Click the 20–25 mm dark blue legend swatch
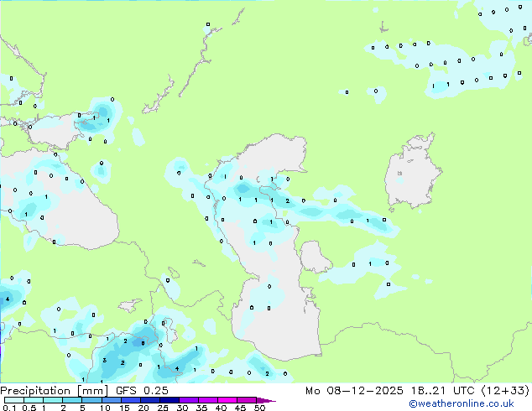This screenshot has width=532, height=411. point(150,400)
